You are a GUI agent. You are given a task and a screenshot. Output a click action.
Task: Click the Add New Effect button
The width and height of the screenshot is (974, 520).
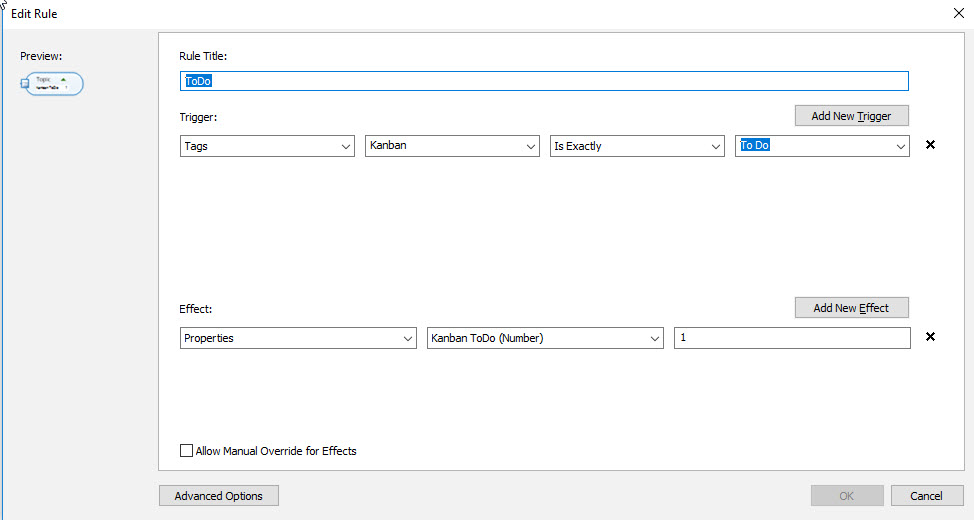click(x=851, y=308)
